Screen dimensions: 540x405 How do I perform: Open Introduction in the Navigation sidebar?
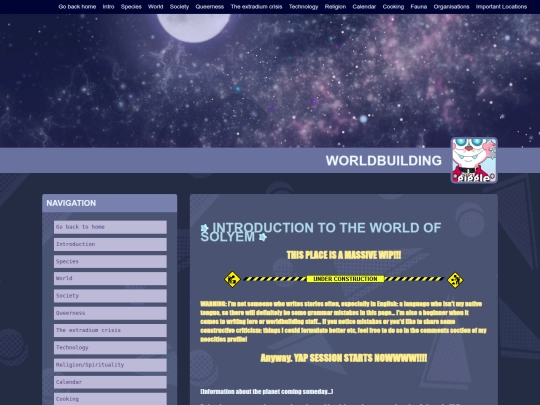110,244
